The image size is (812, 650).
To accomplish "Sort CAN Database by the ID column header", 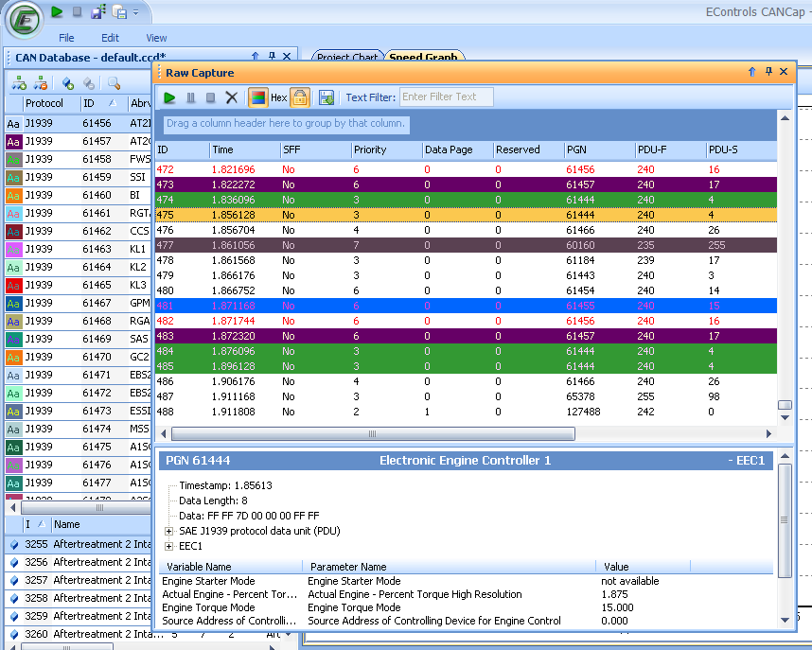I will click(x=103, y=103).
